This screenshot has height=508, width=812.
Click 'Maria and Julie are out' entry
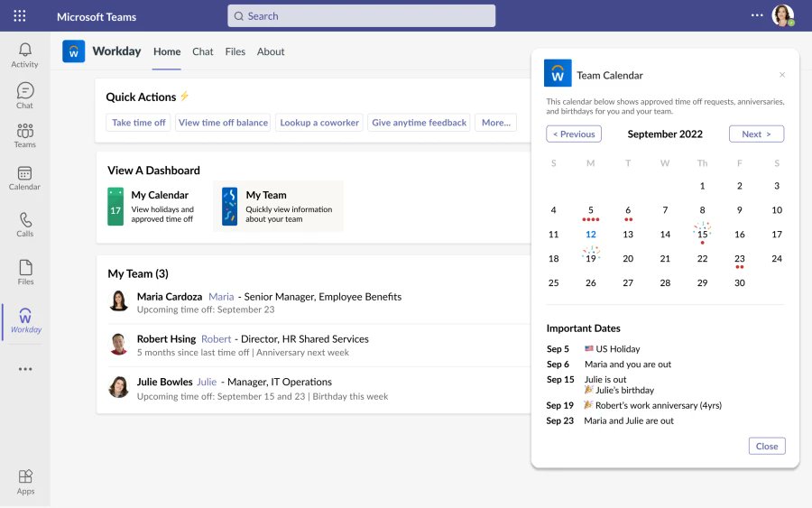click(629, 421)
